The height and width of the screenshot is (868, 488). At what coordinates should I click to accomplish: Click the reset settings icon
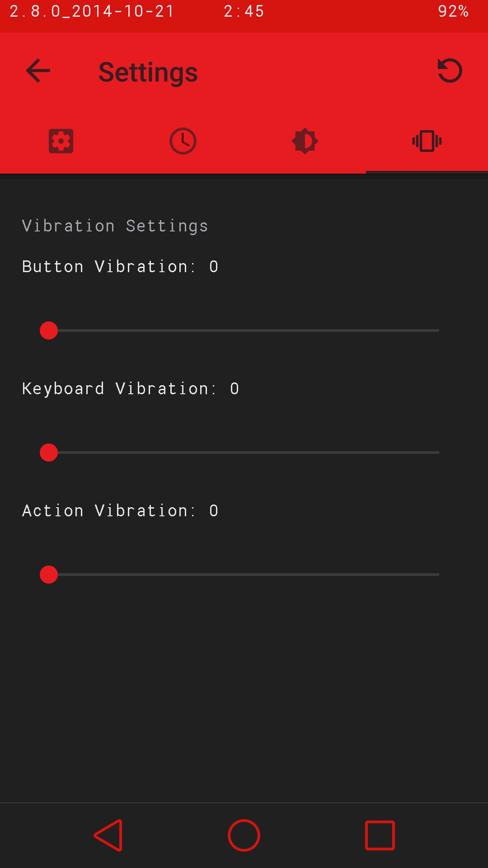[x=450, y=71]
